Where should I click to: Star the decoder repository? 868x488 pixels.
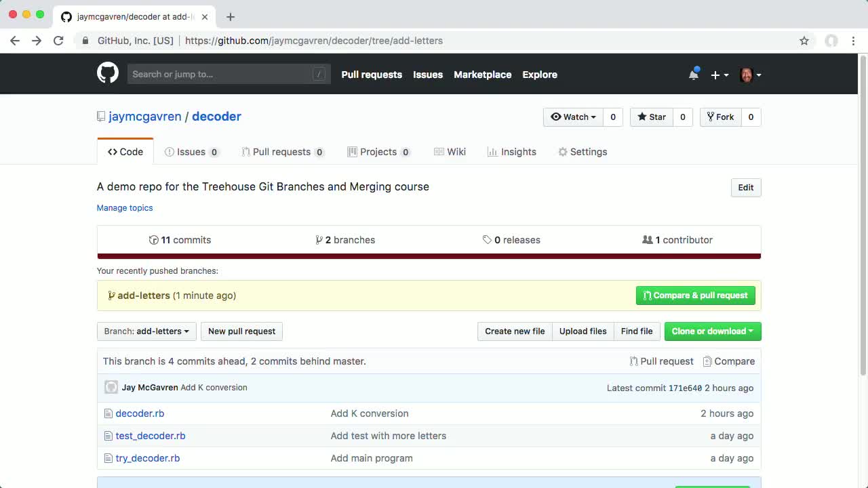[650, 117]
